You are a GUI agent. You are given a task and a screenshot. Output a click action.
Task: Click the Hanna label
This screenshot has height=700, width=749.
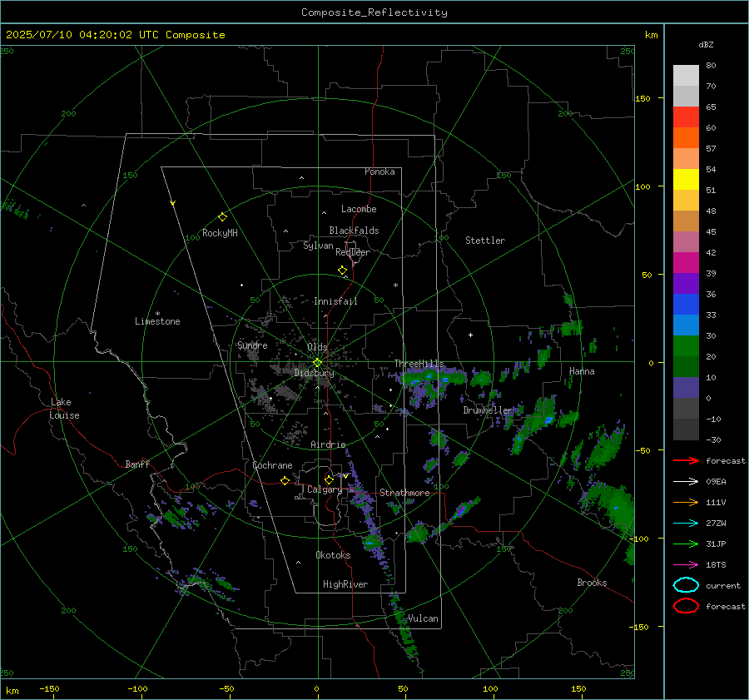click(582, 371)
